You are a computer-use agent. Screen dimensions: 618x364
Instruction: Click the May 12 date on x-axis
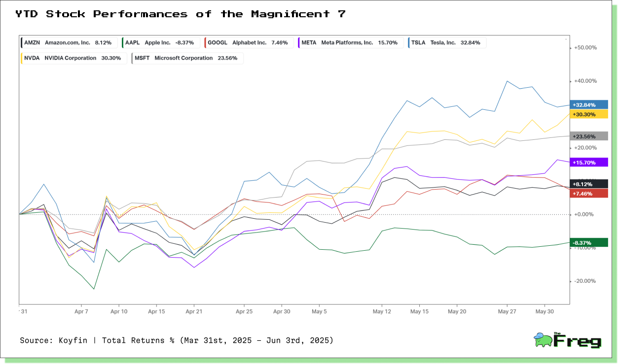pos(382,312)
